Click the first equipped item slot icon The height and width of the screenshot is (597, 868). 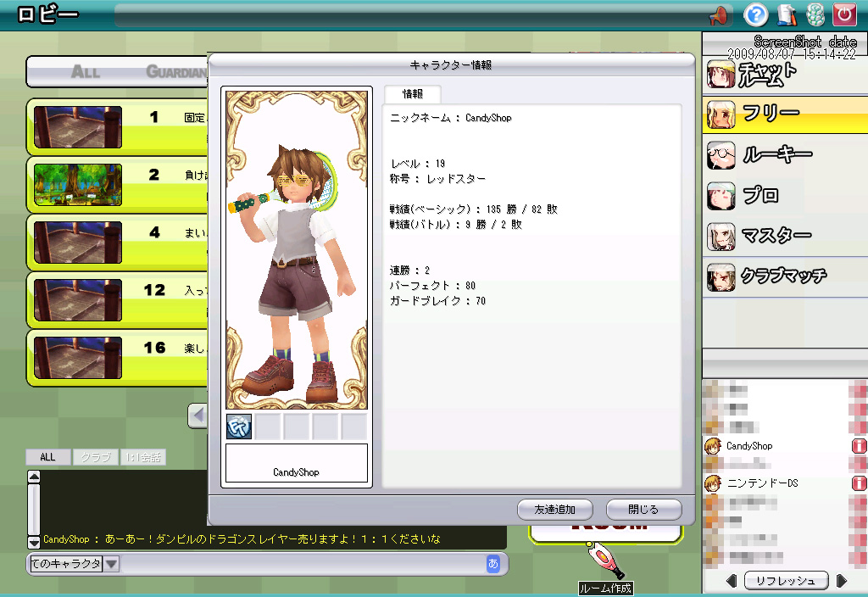239,427
